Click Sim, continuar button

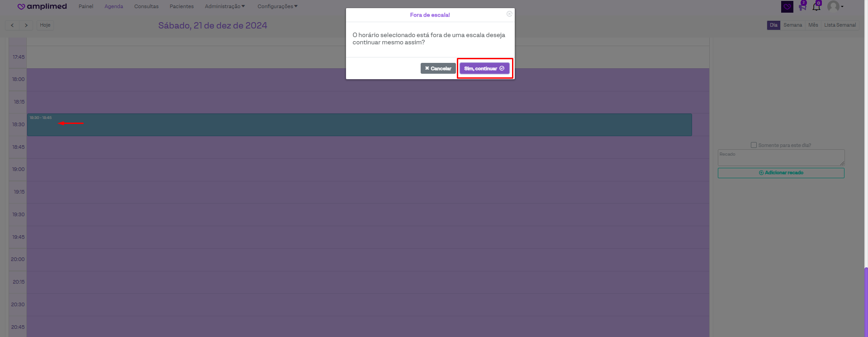tap(484, 68)
